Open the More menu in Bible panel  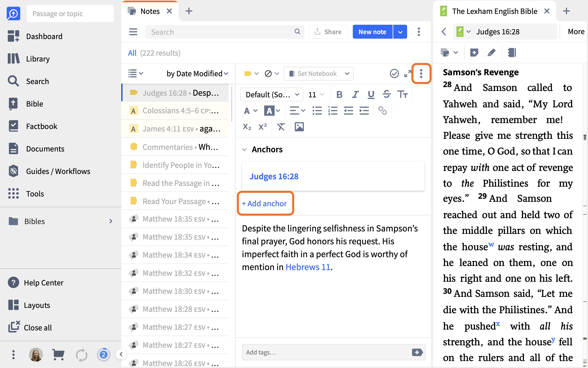[x=576, y=32]
